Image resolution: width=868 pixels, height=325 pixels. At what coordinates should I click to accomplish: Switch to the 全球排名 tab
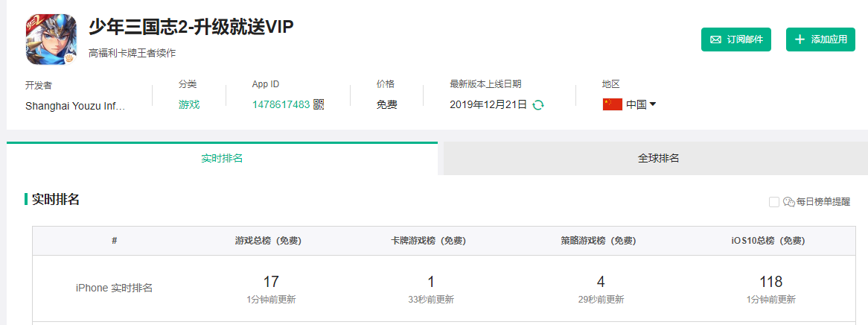pos(658,158)
